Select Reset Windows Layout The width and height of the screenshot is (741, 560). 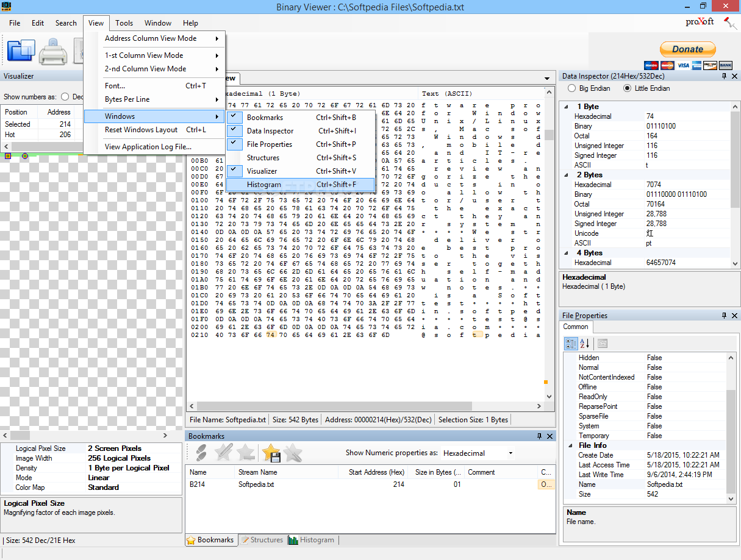click(x=154, y=130)
